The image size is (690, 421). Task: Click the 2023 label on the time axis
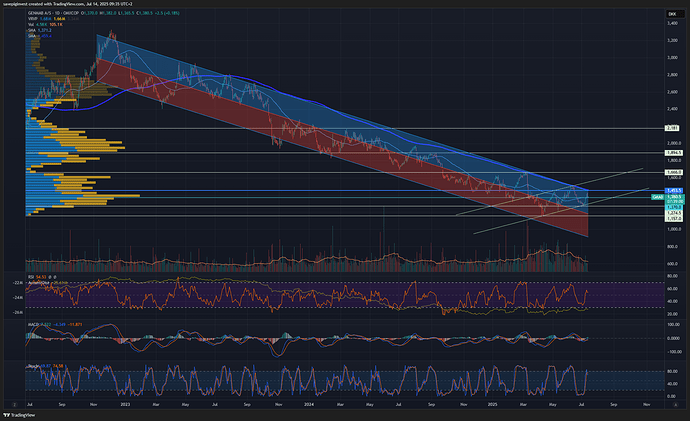tap(125, 404)
